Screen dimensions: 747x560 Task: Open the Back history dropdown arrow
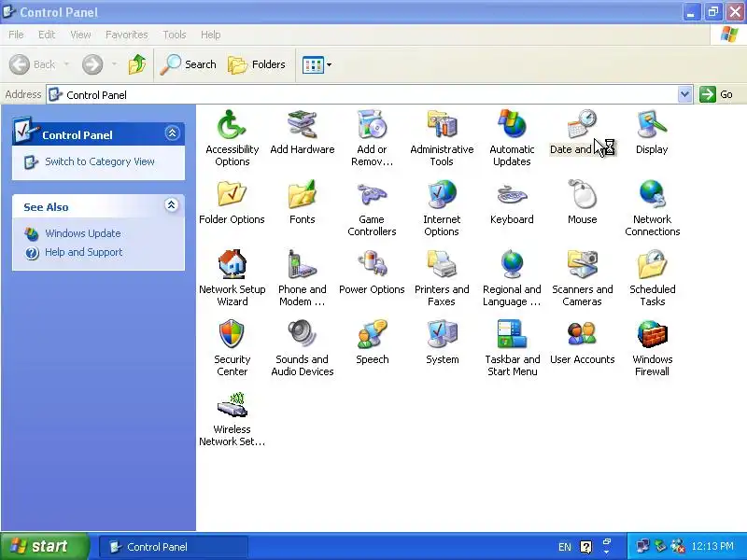pyautogui.click(x=66, y=64)
